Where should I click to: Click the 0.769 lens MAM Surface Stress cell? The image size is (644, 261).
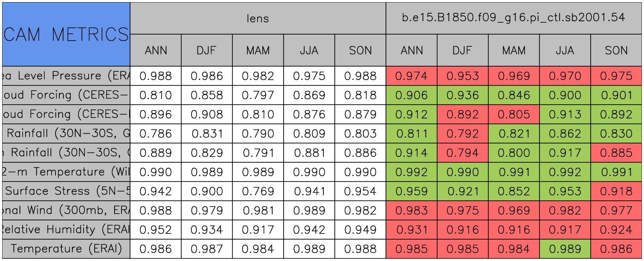click(258, 191)
